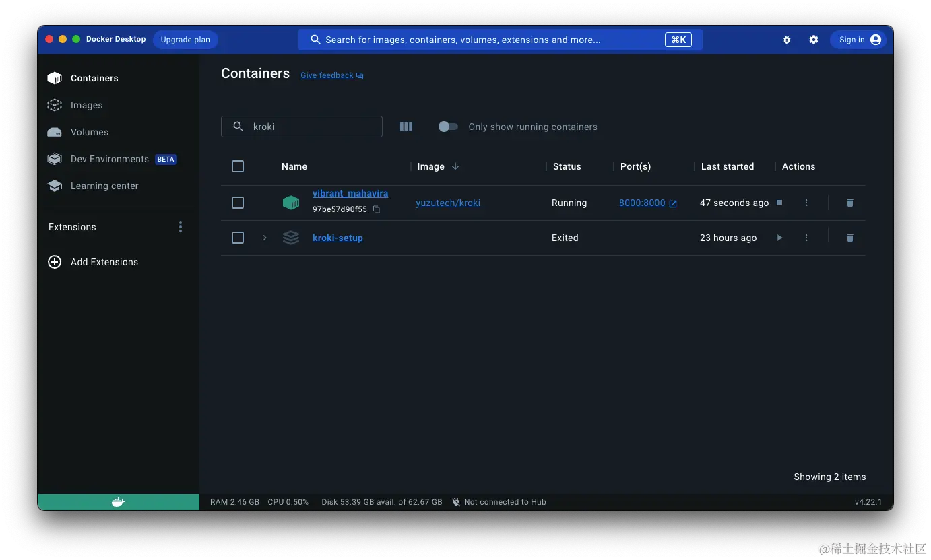The height and width of the screenshot is (560, 931).
Task: Check the checkbox for kroki-setup
Action: [x=238, y=238]
